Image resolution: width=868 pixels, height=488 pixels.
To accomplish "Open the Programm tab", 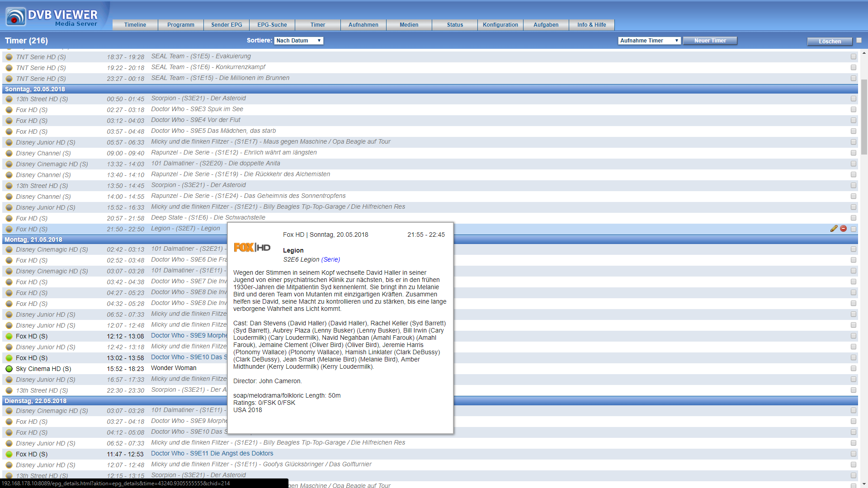I will coord(181,25).
